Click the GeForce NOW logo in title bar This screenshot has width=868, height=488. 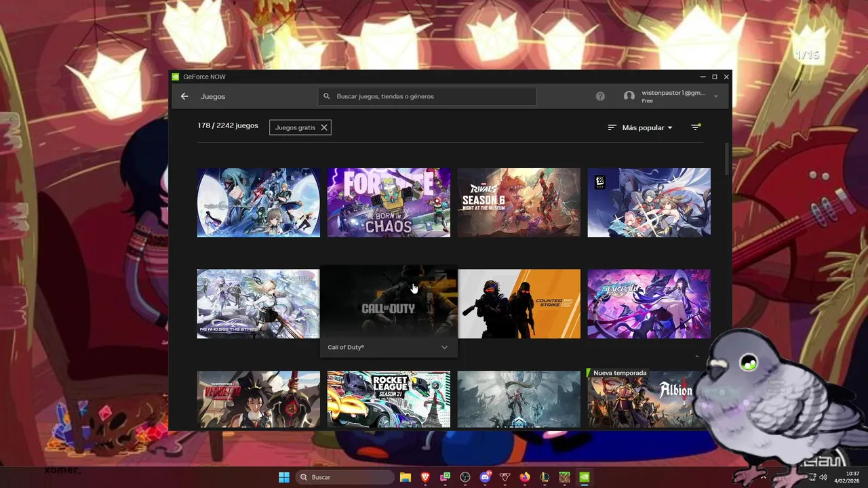coord(176,77)
